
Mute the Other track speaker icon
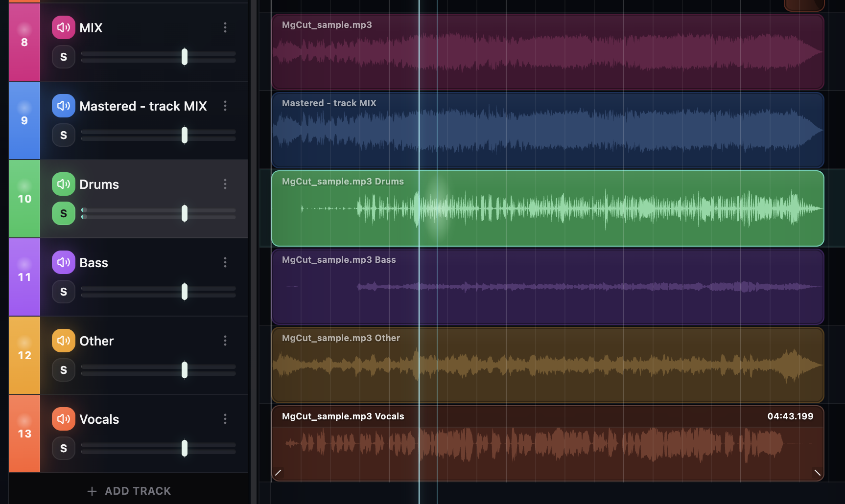(x=64, y=341)
